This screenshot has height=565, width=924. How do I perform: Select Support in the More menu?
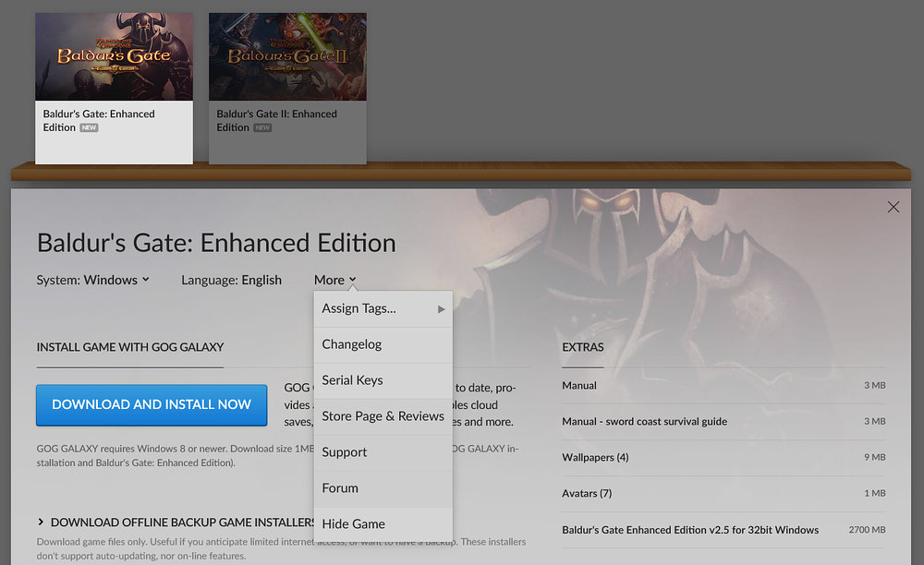click(x=383, y=452)
